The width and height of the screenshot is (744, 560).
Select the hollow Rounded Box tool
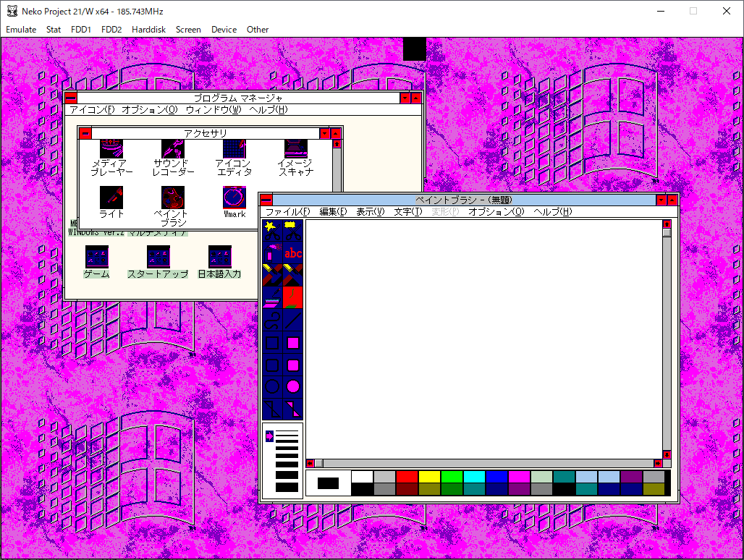pyautogui.click(x=272, y=365)
